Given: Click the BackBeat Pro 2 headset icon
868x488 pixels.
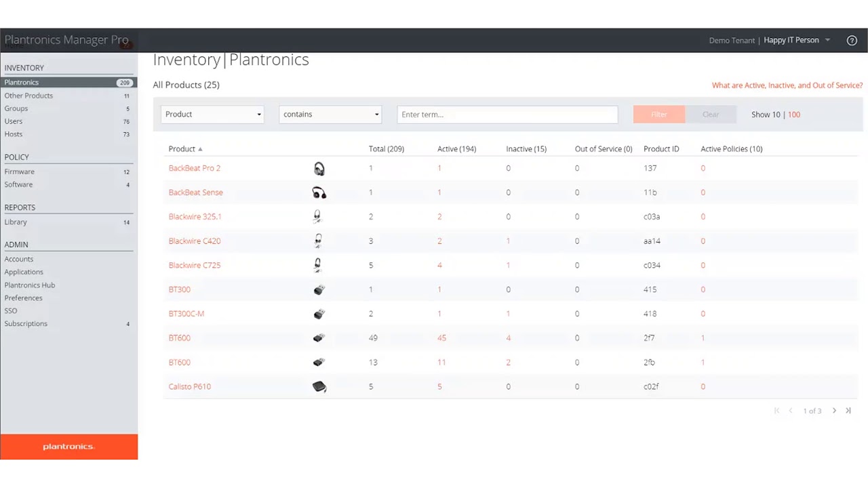Looking at the screenshot, I should (319, 169).
